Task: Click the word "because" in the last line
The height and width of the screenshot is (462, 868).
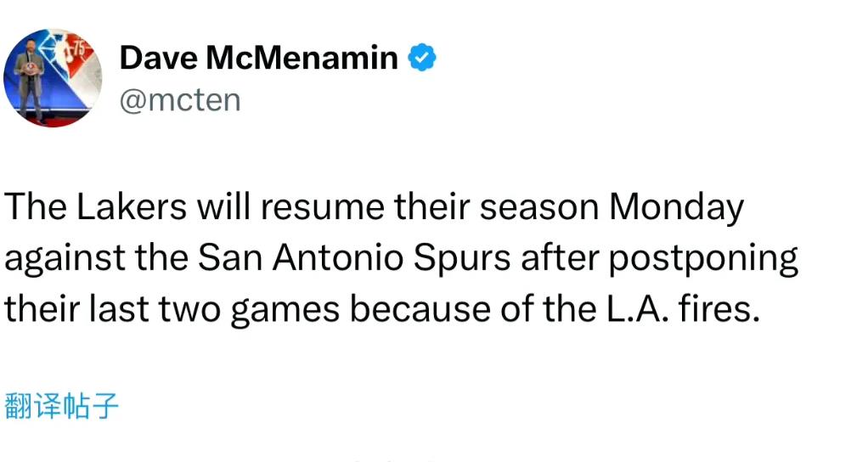Action: click(x=420, y=309)
